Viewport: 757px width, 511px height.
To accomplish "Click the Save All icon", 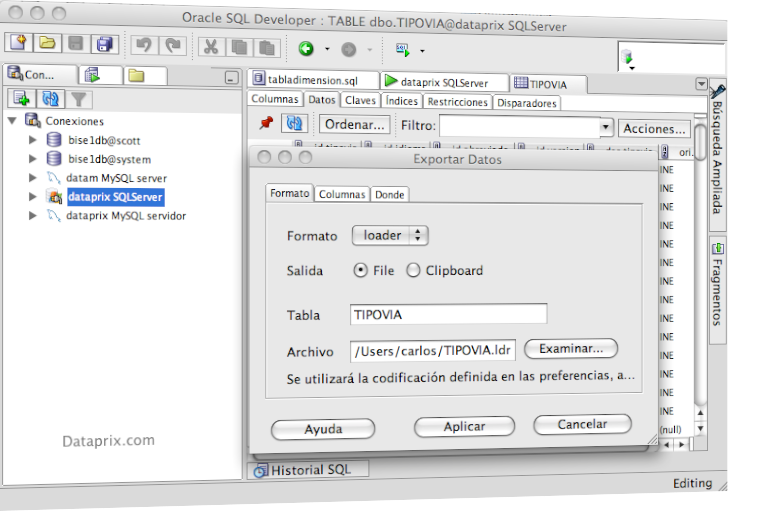I will pyautogui.click(x=104, y=44).
